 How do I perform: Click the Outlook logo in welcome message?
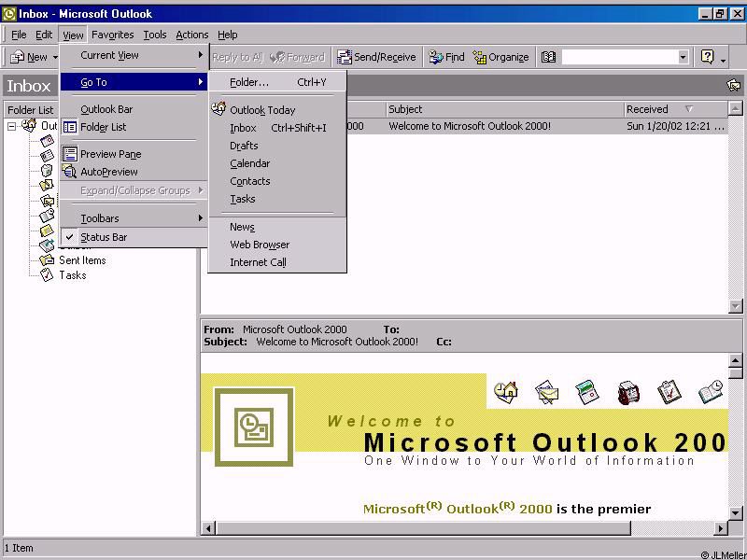point(254,427)
